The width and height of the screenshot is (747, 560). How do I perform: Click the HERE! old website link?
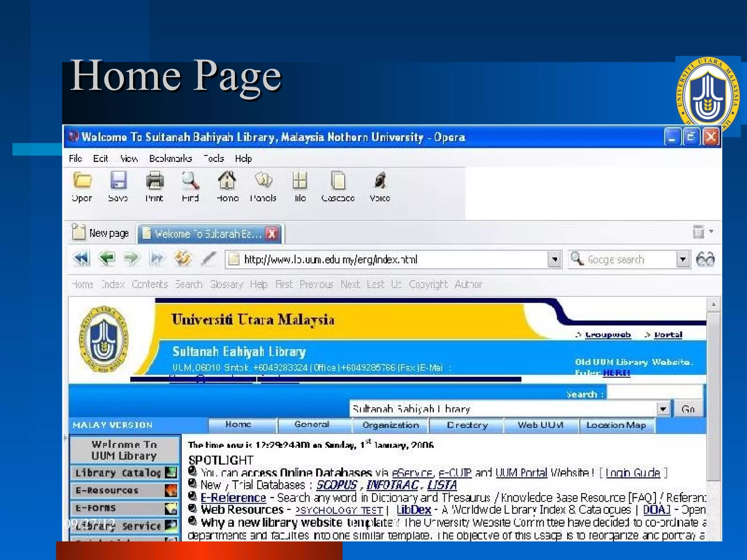click(x=616, y=373)
